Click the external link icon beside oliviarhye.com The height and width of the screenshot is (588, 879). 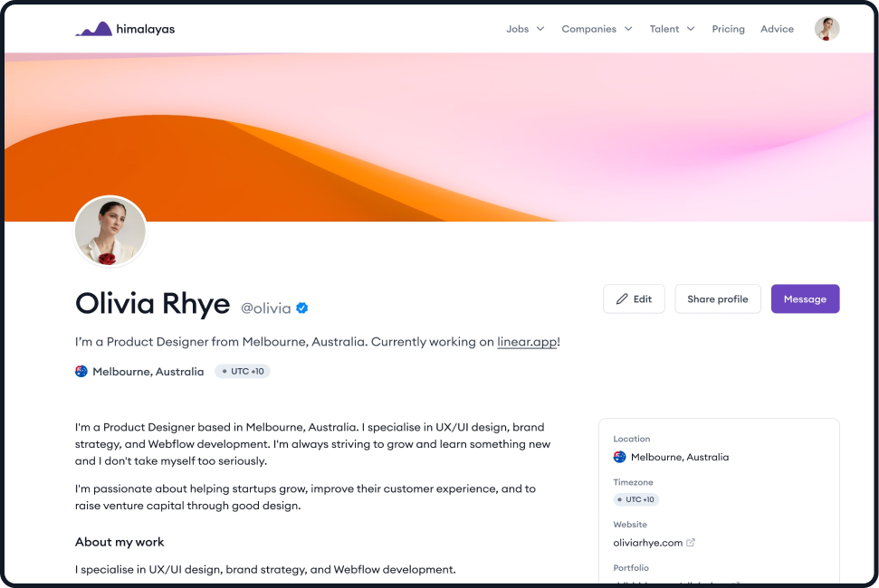pos(691,543)
